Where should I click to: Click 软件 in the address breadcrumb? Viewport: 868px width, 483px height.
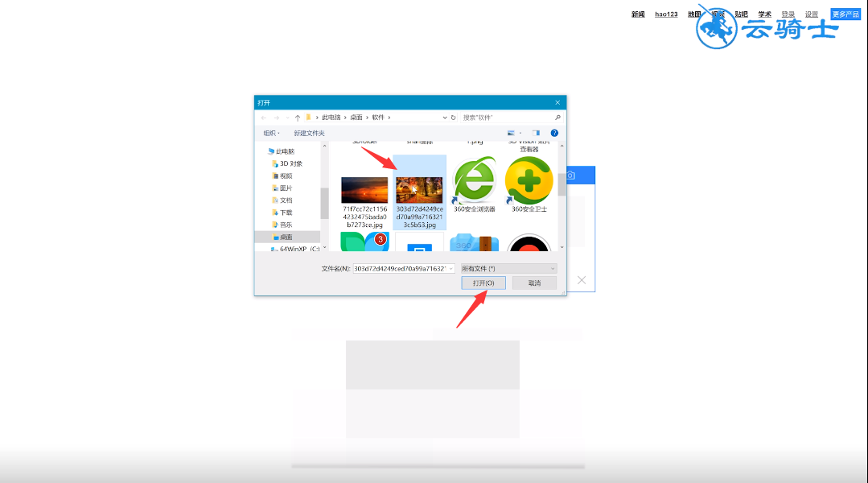(x=377, y=118)
